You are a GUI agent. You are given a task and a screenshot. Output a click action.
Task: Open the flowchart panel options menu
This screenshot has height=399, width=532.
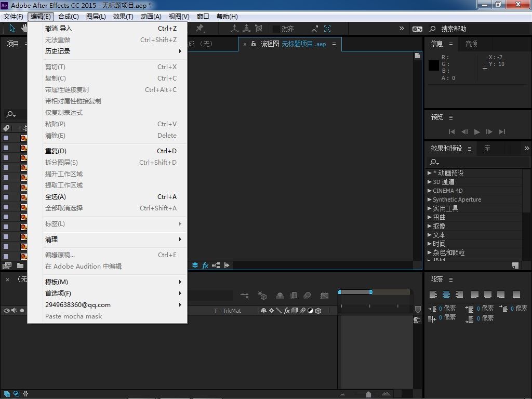pos(334,45)
